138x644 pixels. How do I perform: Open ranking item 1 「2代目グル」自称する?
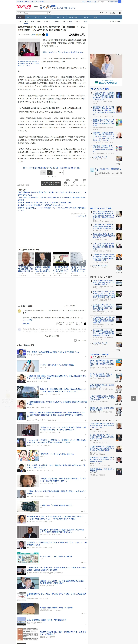tap(104, 96)
